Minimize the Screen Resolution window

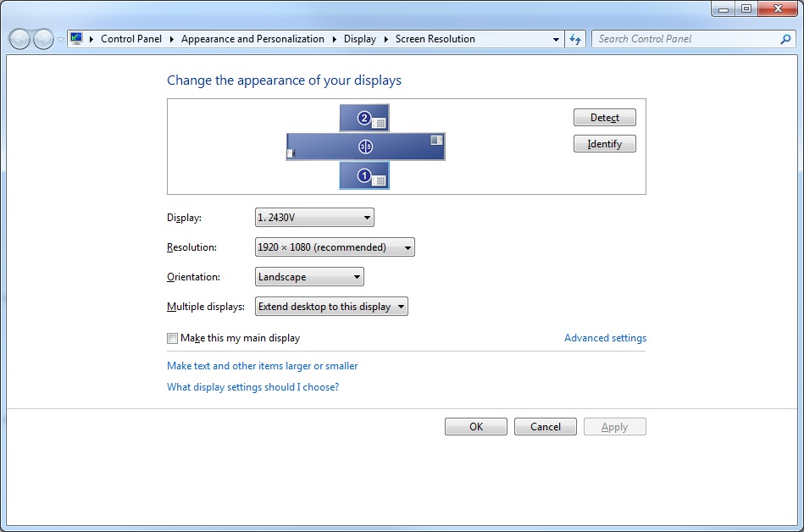tap(724, 8)
